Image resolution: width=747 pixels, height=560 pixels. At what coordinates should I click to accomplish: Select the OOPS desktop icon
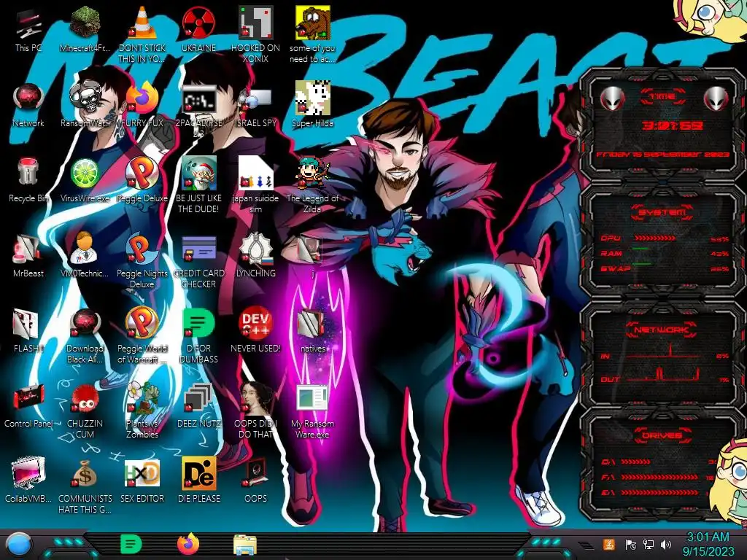256,473
